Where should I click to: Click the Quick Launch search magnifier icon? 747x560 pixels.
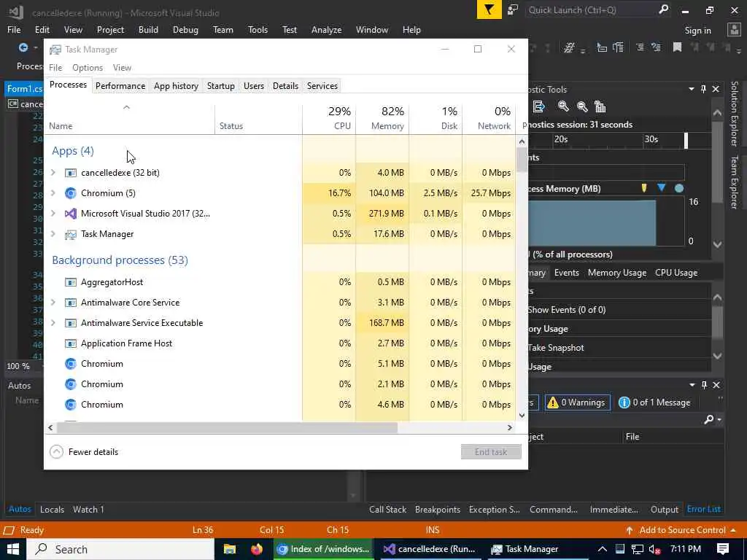pyautogui.click(x=663, y=9)
